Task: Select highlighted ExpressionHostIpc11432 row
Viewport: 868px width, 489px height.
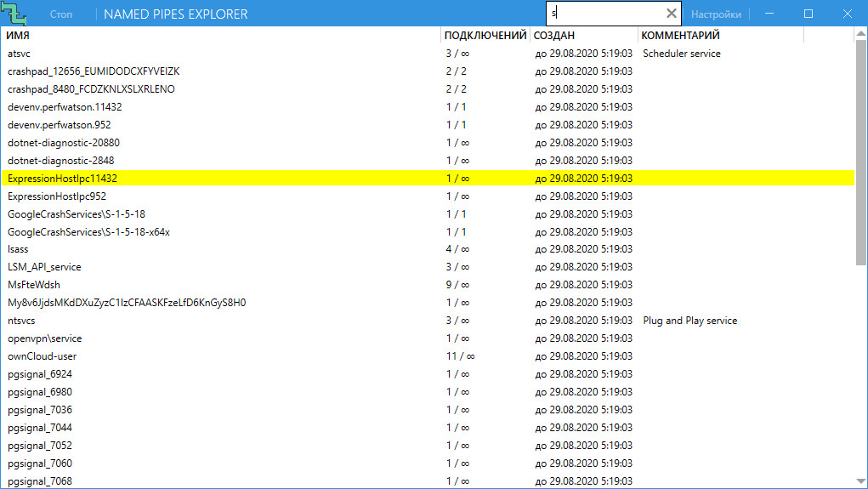Action: coord(428,178)
